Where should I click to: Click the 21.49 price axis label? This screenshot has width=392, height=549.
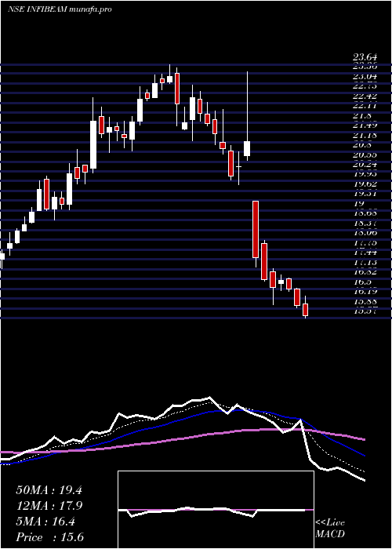pyautogui.click(x=365, y=125)
